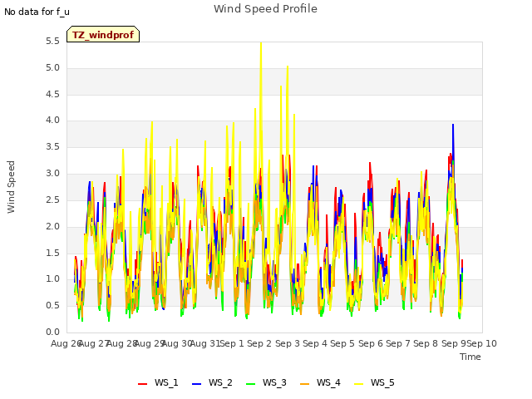Click the blue WS_2 legend color marker
This screenshot has height=399, width=532.
click(196, 384)
